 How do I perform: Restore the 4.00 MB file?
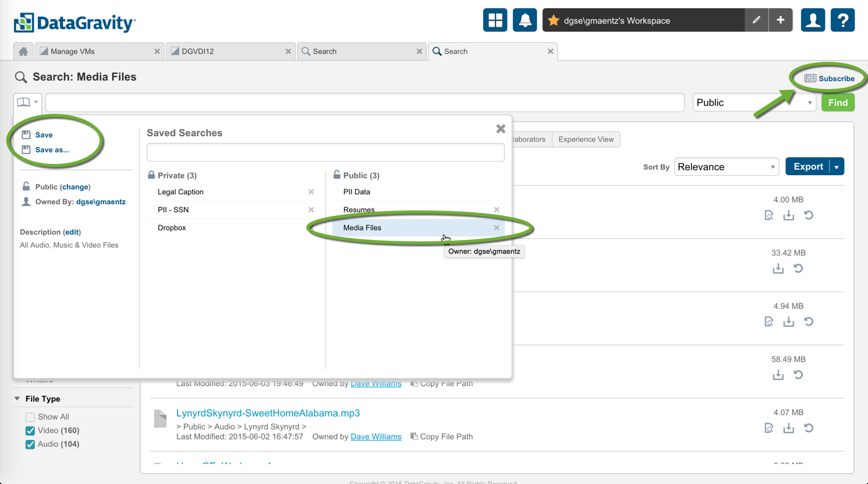(808, 215)
